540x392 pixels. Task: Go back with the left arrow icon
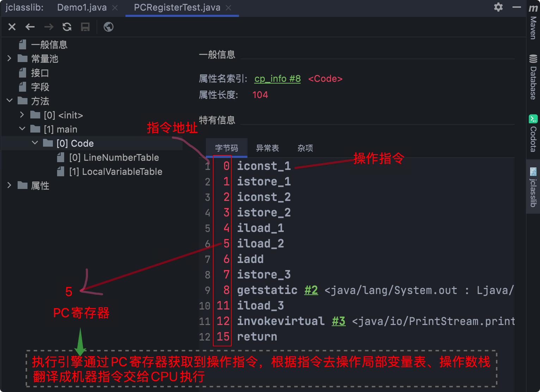coord(30,27)
